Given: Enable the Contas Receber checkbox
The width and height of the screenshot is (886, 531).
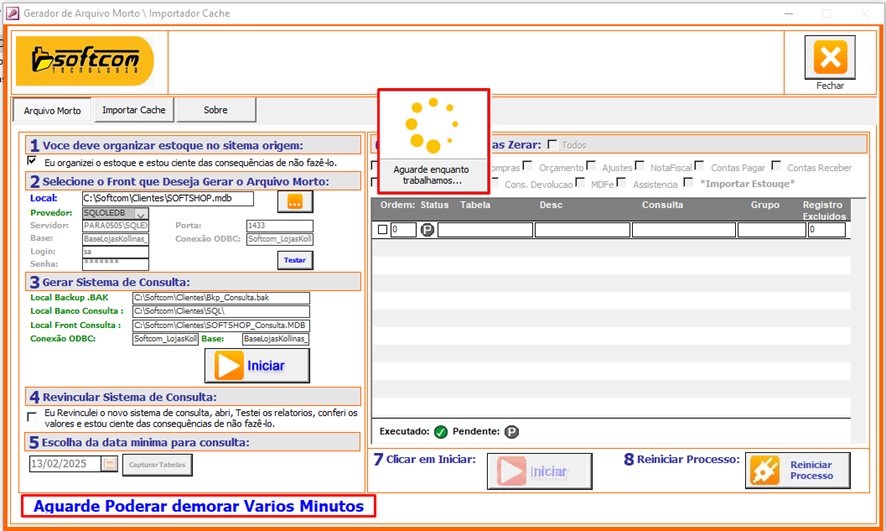Looking at the screenshot, I should point(777,167).
